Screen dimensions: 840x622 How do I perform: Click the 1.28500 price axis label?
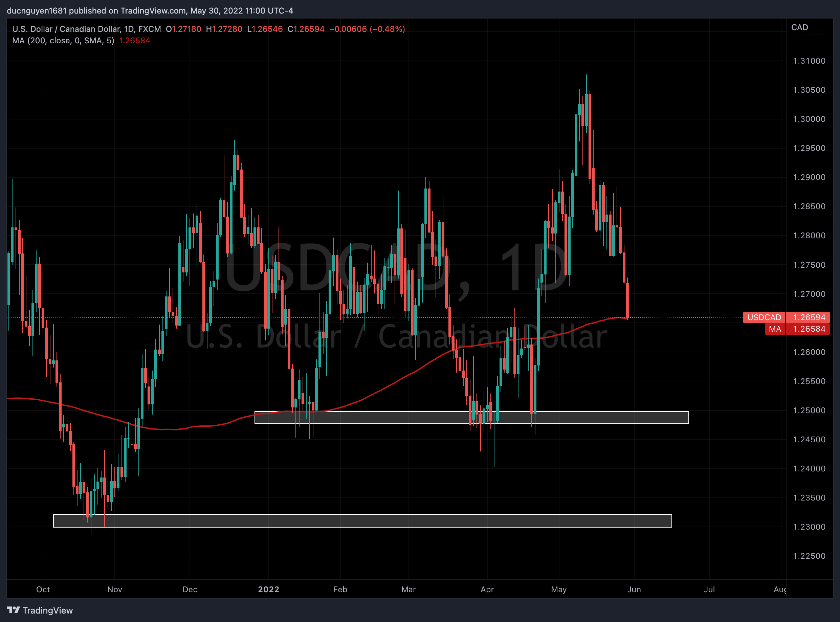pyautogui.click(x=809, y=206)
